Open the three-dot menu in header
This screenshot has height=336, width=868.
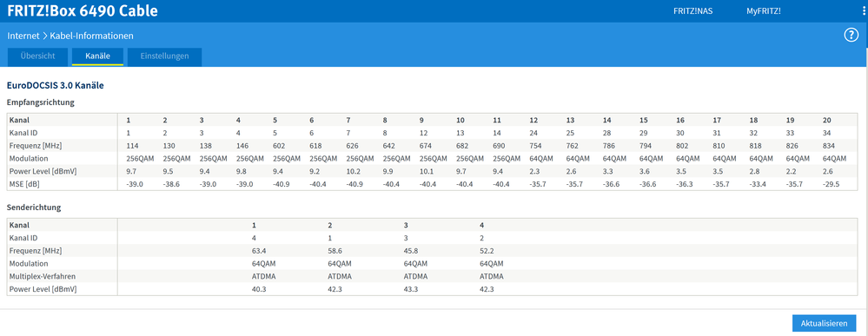[865, 10]
